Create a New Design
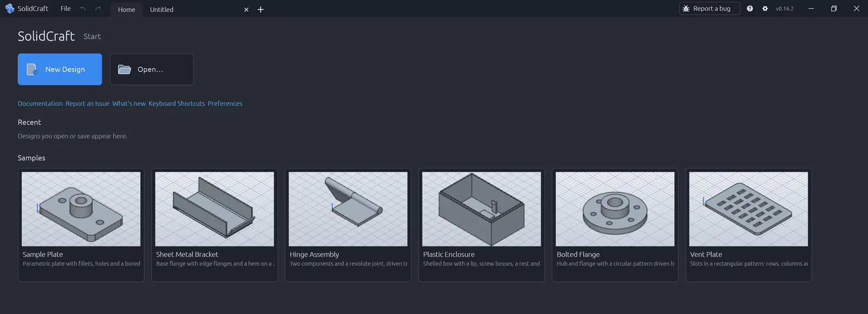This screenshot has height=314, width=868. pos(60,69)
